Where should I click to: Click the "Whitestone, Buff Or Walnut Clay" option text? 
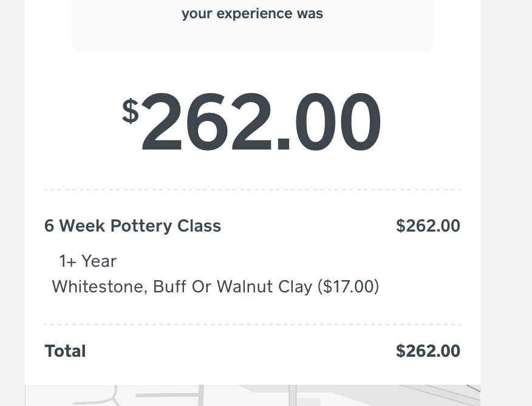click(x=182, y=286)
